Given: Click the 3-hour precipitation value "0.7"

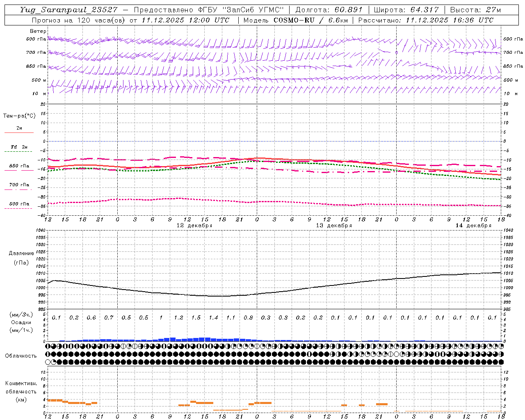Looking at the screenshot, I should (x=109, y=318).
